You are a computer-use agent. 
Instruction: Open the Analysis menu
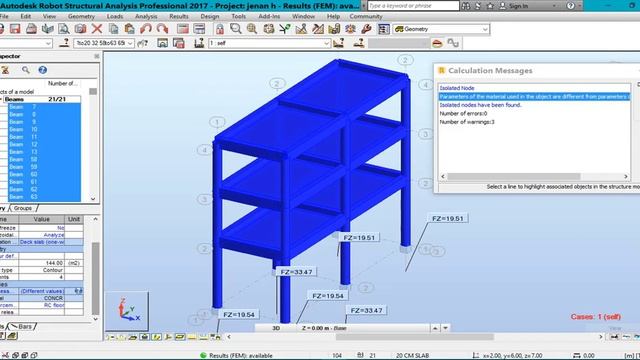coord(146,16)
